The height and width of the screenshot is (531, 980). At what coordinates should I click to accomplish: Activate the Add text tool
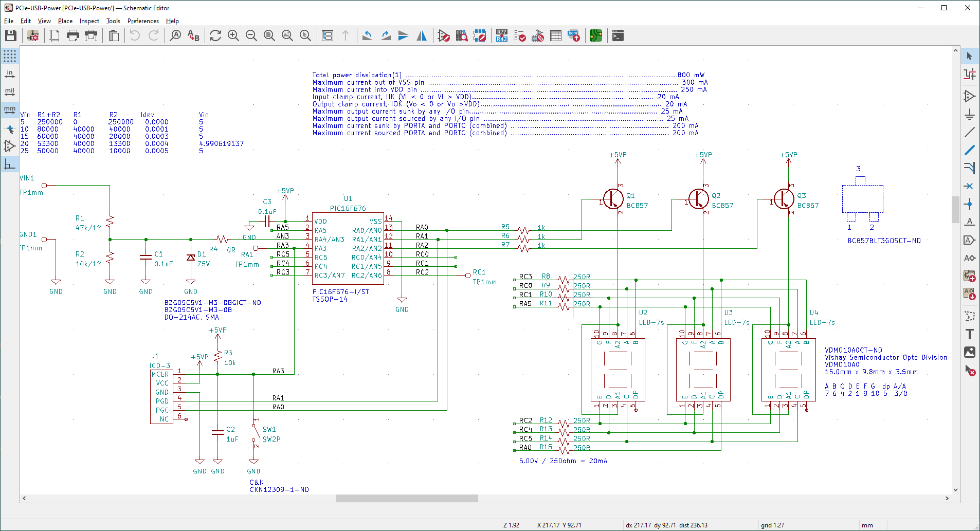tap(969, 334)
